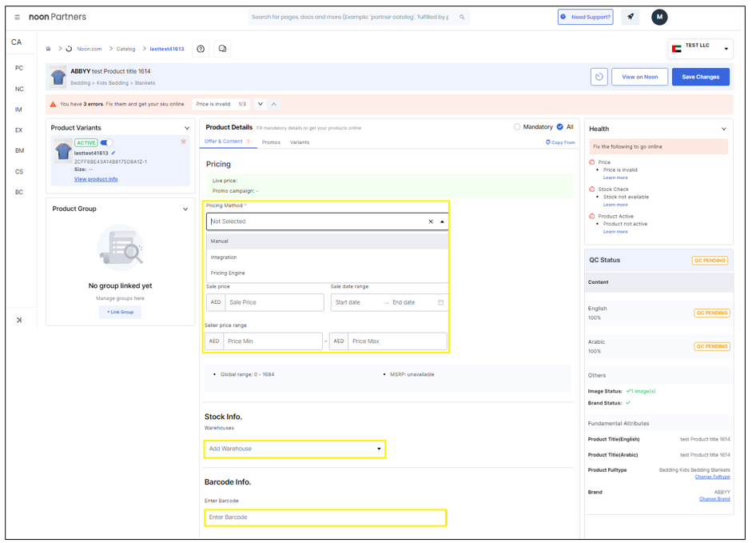Focus the Enter Barcode input field
This screenshot has width=756, height=543.
pos(325,517)
